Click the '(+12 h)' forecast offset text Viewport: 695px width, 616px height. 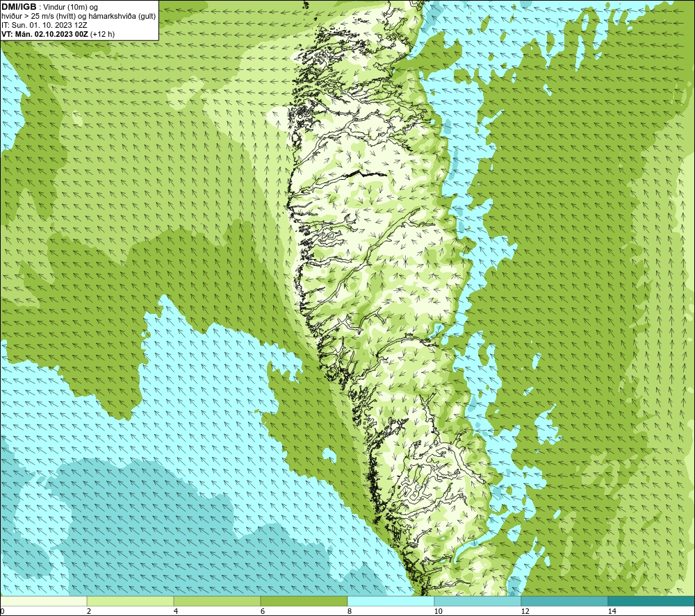coord(102,34)
